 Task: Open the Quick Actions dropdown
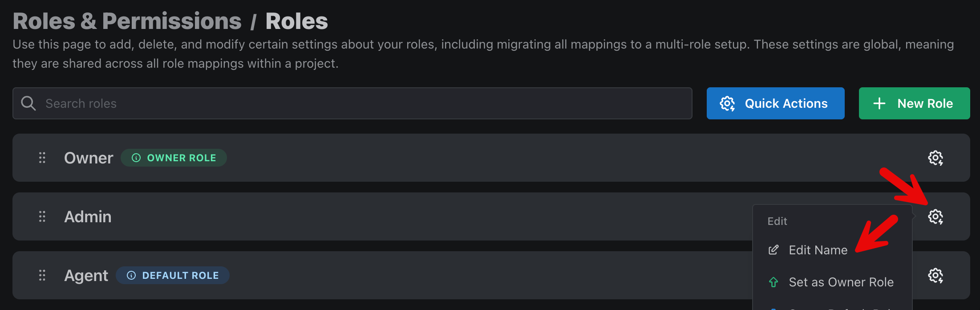point(775,103)
